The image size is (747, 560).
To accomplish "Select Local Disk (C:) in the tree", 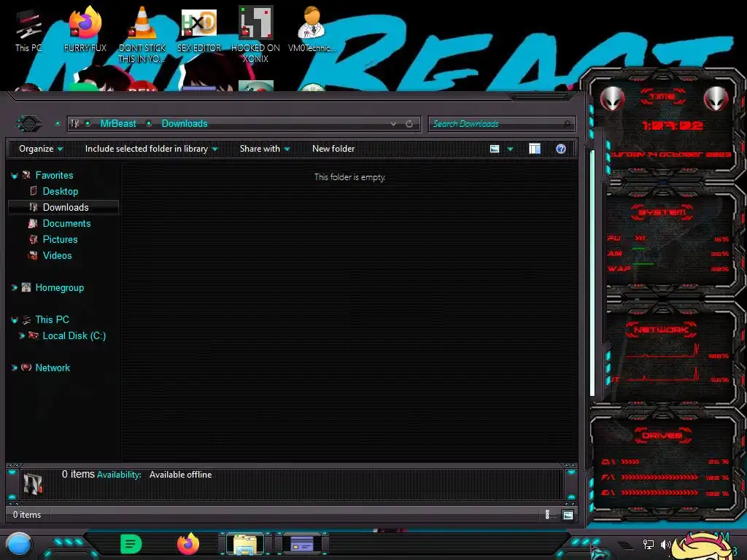I will coord(74,335).
